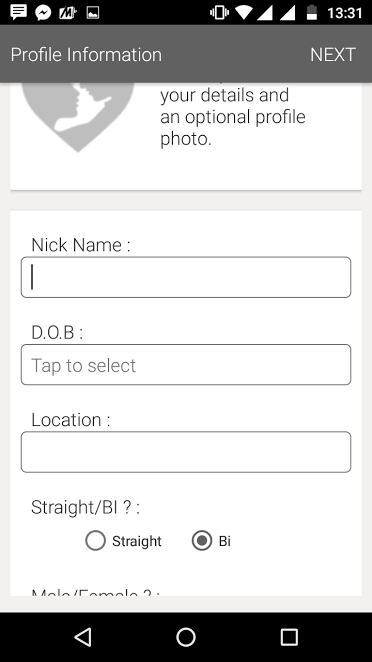Tap the vibrate mode status icon
372x662 pixels.
(220, 13)
